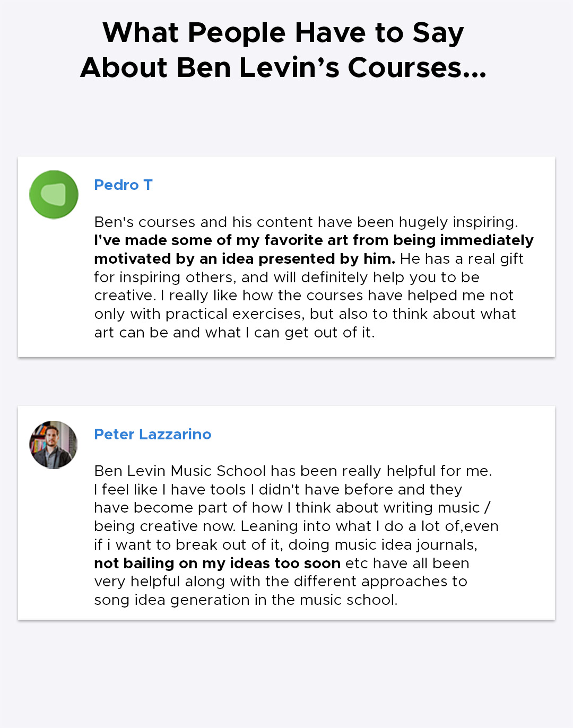Open the Pedro T name link
The height and width of the screenshot is (728, 573).
pos(123,185)
